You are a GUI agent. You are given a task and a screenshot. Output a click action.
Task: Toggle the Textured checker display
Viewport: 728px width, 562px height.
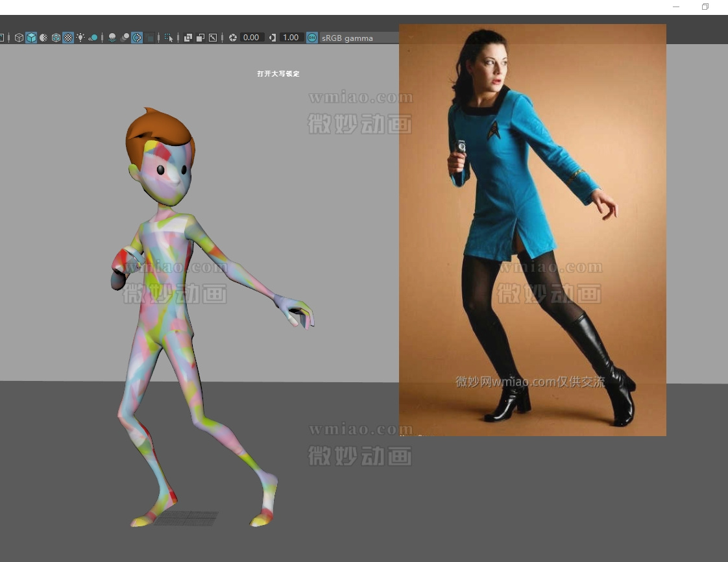point(68,38)
